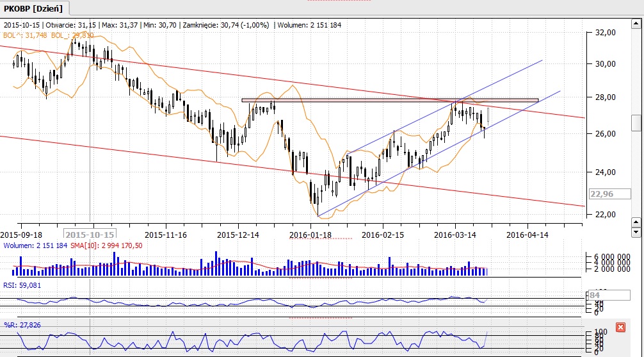Viewport: 644px width, 357px height.
Task: Click the 2016-04-14 date axis label
Action: tap(527, 235)
